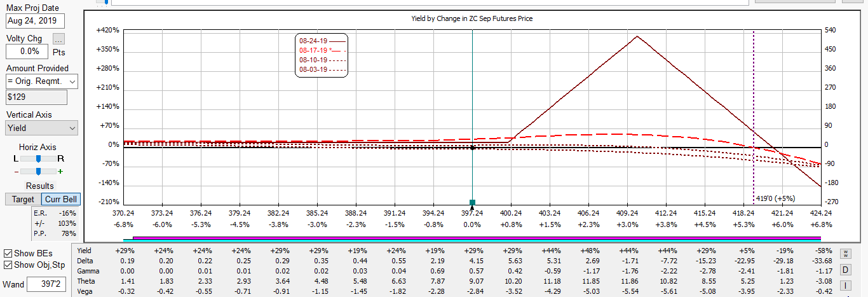Image resolution: width=868 pixels, height=297 pixels.
Task: Click the Delta row label in table
Action: coord(85,261)
